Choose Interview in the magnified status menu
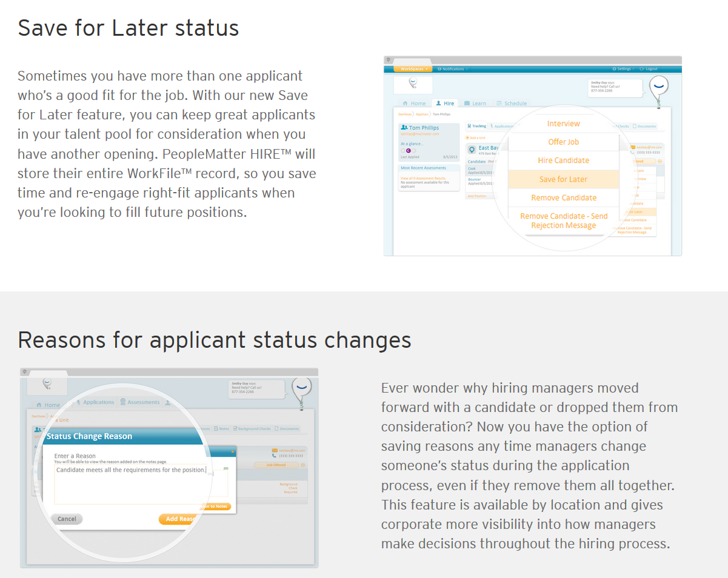Image resolution: width=728 pixels, height=578 pixels. coord(564,124)
